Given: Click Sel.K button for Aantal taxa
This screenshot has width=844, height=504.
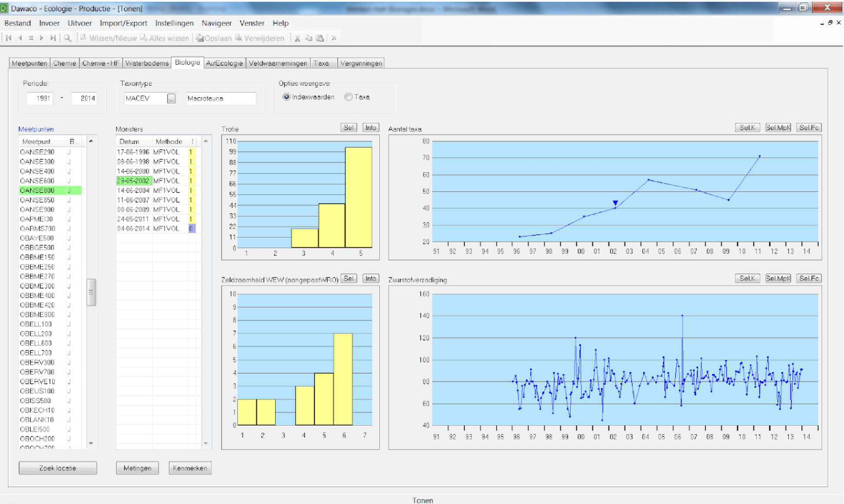Looking at the screenshot, I should [x=747, y=128].
